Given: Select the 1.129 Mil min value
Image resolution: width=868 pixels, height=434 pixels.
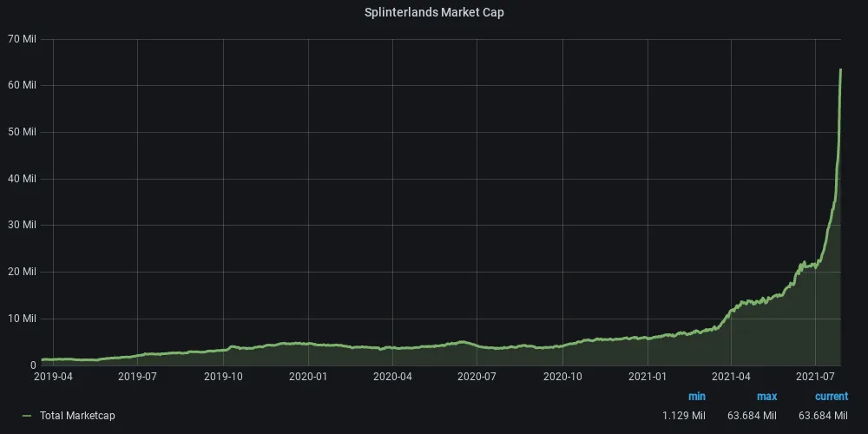Looking at the screenshot, I should [x=684, y=415].
